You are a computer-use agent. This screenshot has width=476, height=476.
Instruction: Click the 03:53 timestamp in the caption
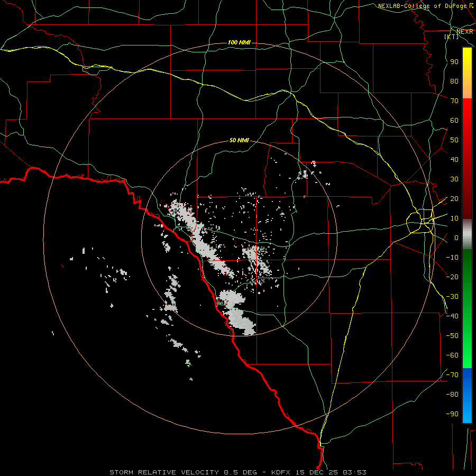coord(354,472)
